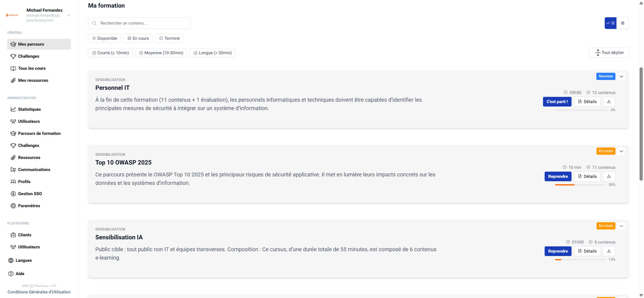Toggle the Terminé status filter
The image size is (644, 298).
coord(169,38)
